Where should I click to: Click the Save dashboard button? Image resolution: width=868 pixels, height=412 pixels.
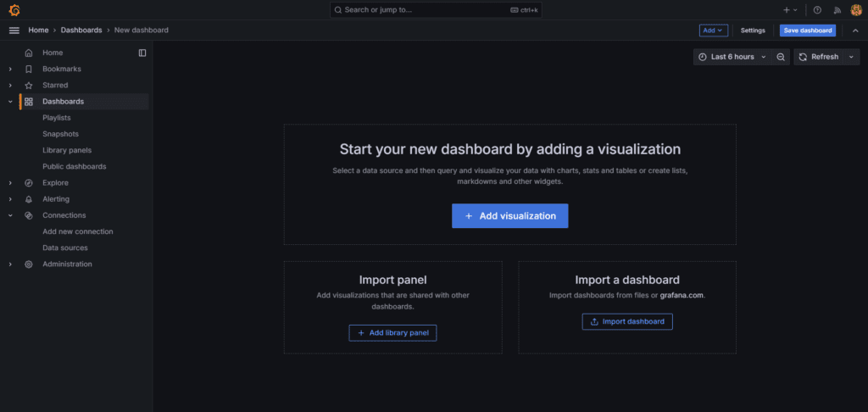pyautogui.click(x=808, y=31)
